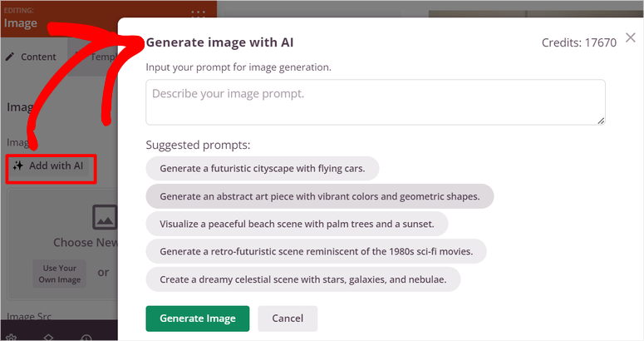The height and width of the screenshot is (341, 644).
Task: Click the Add with AI button
Action: pyautogui.click(x=50, y=166)
